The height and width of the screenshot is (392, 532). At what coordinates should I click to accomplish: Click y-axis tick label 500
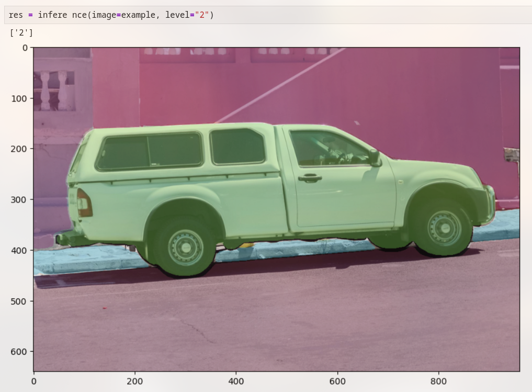pyautogui.click(x=19, y=302)
